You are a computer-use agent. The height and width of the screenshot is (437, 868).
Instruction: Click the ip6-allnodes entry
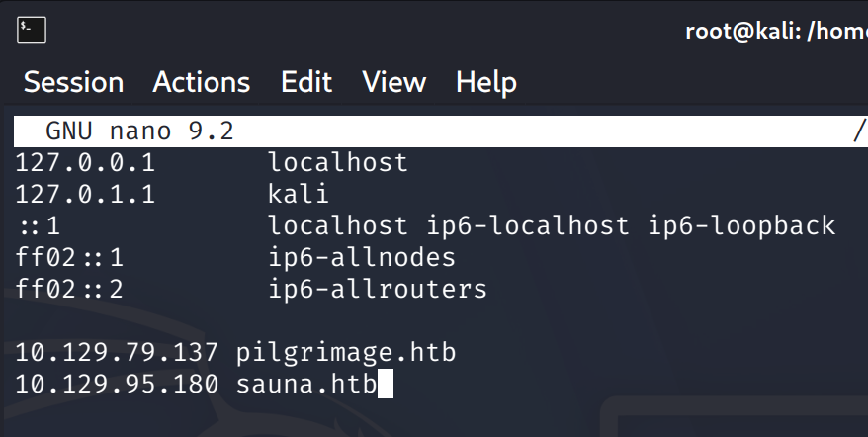(362, 258)
